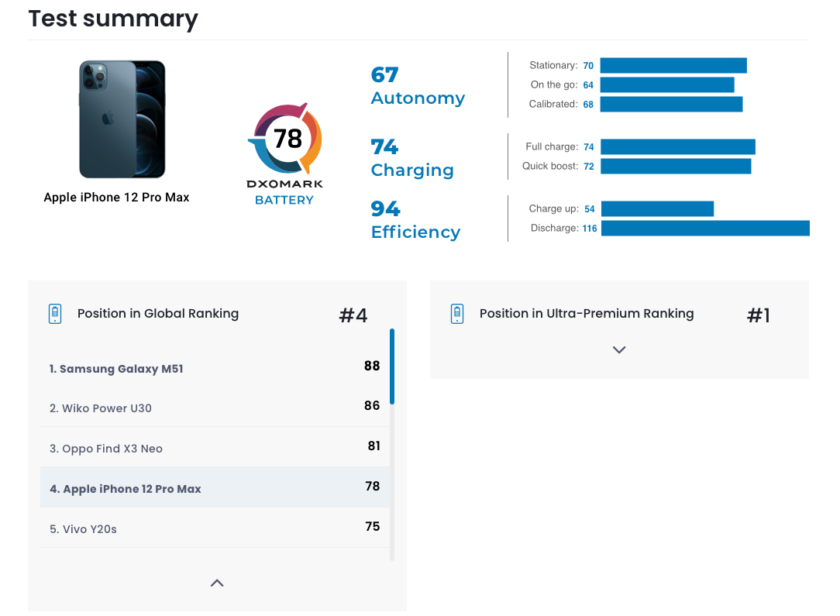Click the Full charge: 74 label

[x=559, y=146]
